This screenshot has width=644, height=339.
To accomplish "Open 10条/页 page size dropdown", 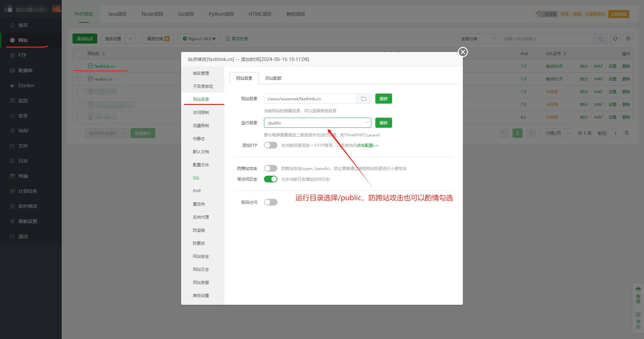I will [x=556, y=133].
